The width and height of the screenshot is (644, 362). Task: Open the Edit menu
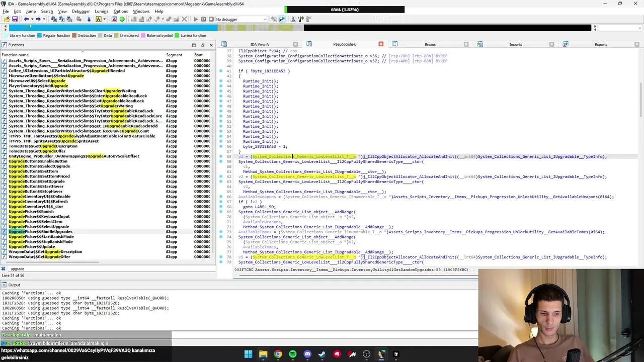click(18, 11)
